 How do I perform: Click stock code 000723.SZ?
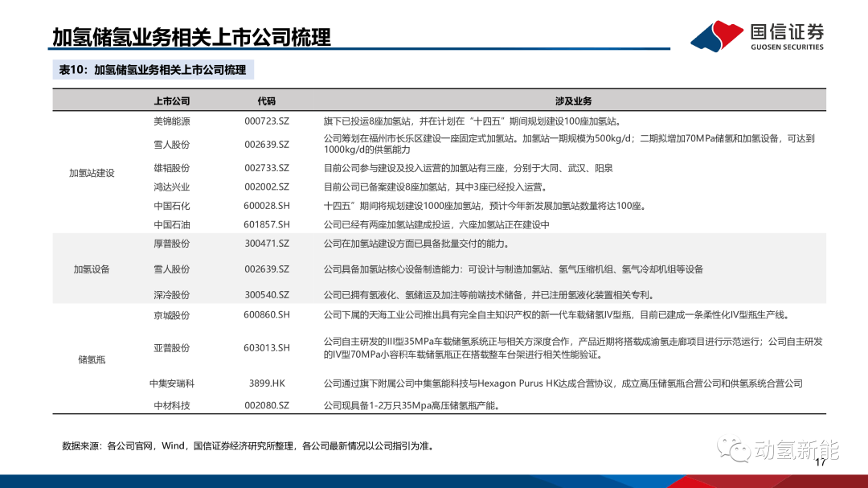(267, 121)
